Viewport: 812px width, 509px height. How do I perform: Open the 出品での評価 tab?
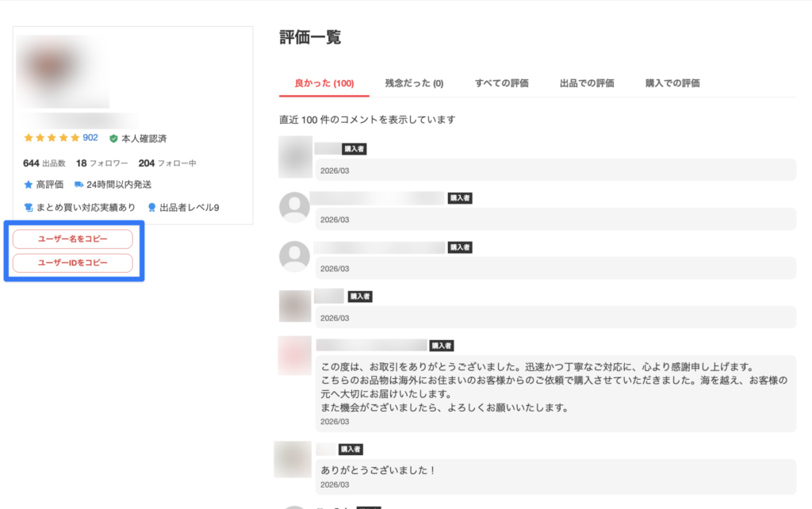point(587,83)
